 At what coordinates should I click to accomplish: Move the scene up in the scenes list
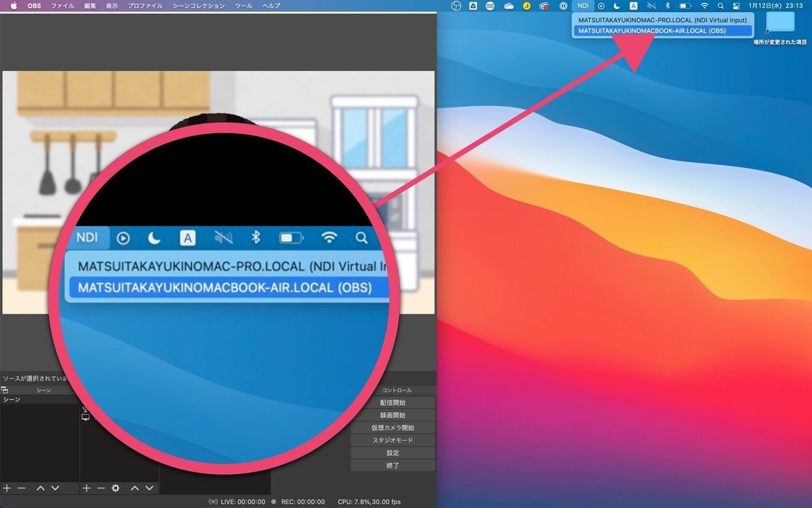point(41,488)
